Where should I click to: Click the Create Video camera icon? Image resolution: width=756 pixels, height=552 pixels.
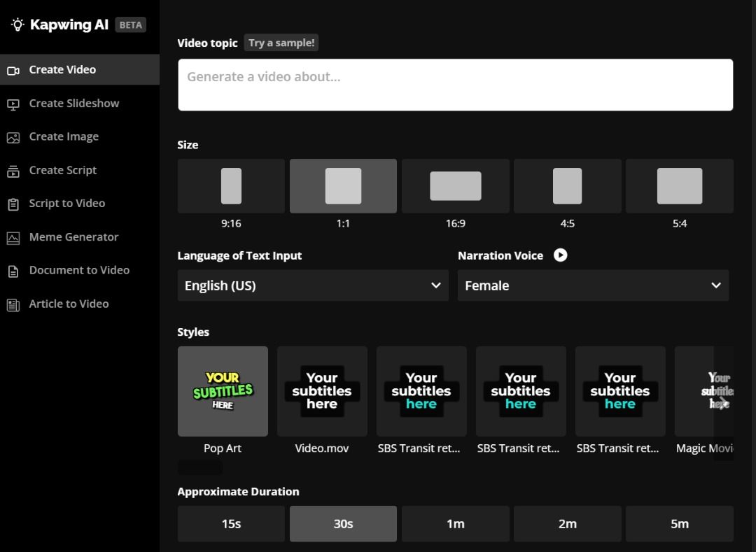(x=13, y=70)
